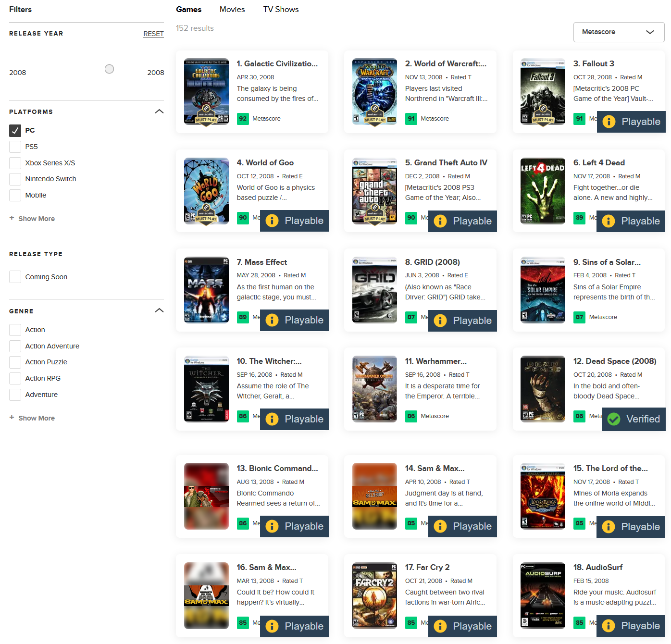Check the Nintendo Switch checkbox
The height and width of the screenshot is (644, 671).
tap(15, 179)
